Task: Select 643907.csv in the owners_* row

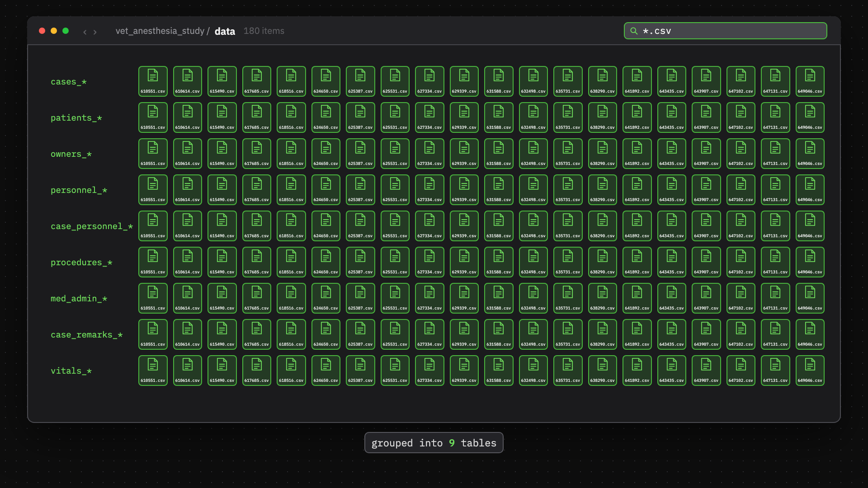Action: 706,154
